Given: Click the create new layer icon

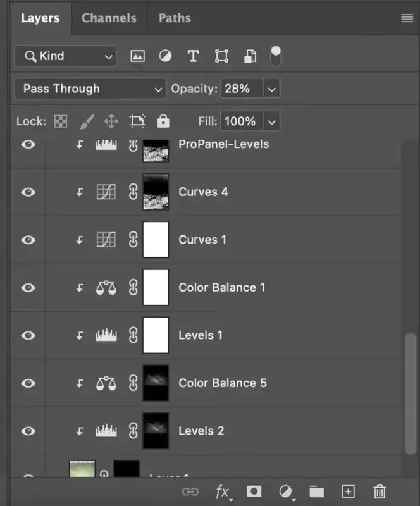Looking at the screenshot, I should click(348, 491).
